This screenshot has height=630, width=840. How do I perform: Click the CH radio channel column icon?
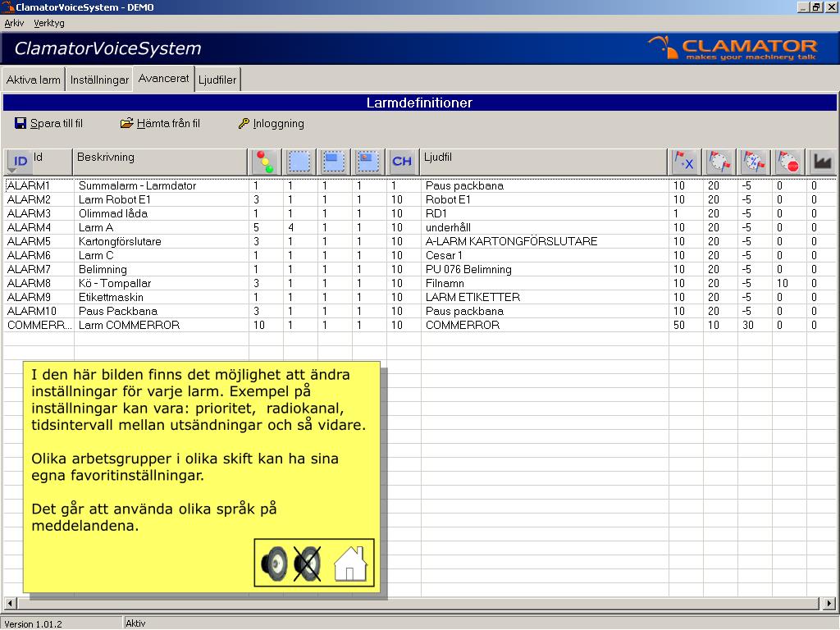[402, 162]
